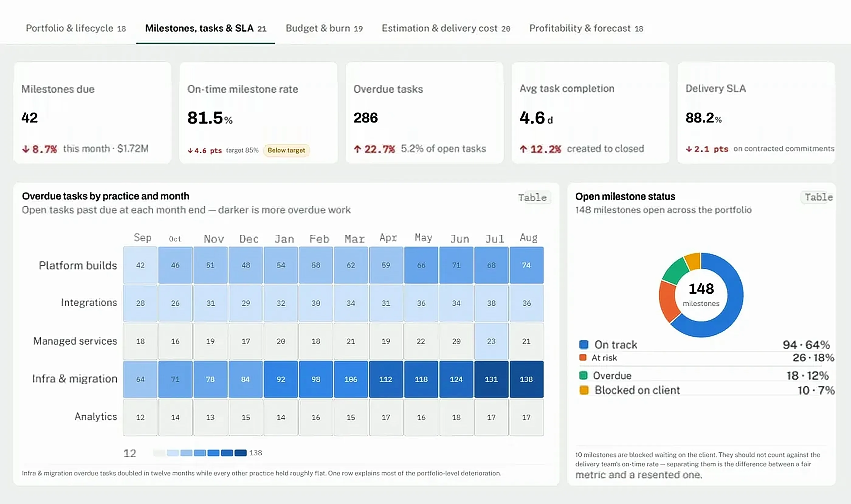Click the Integrations row label

(x=89, y=302)
